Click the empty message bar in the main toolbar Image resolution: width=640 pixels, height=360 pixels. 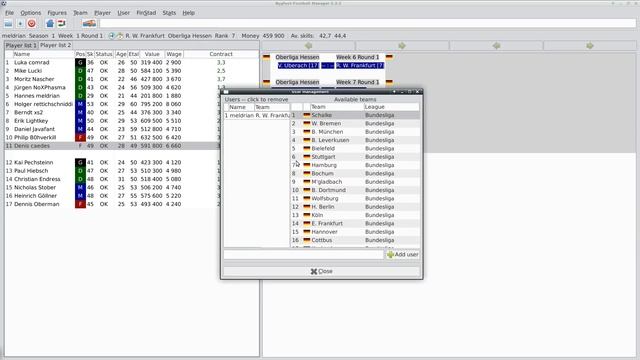[368, 24]
